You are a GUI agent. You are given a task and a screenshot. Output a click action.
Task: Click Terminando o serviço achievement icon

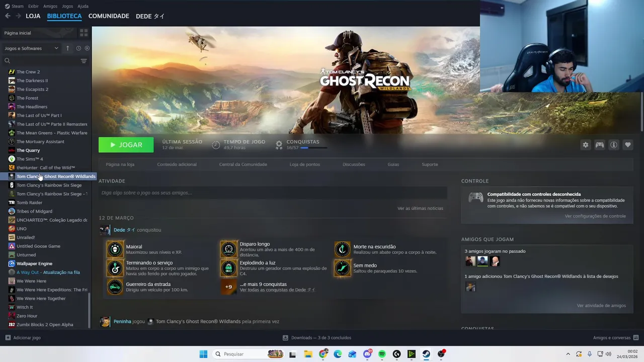coord(115,268)
